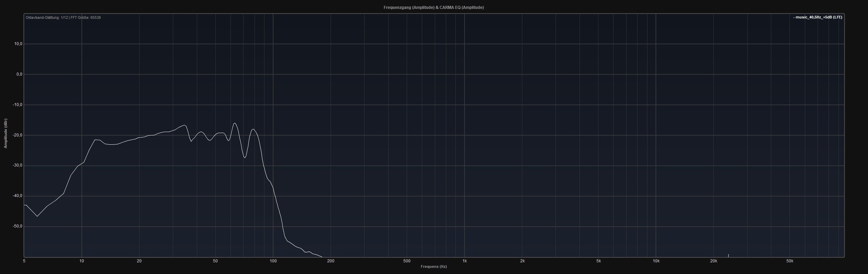Click the "20" Hz frequency axis label
Viewport: 868px width, 274px height.
139,261
